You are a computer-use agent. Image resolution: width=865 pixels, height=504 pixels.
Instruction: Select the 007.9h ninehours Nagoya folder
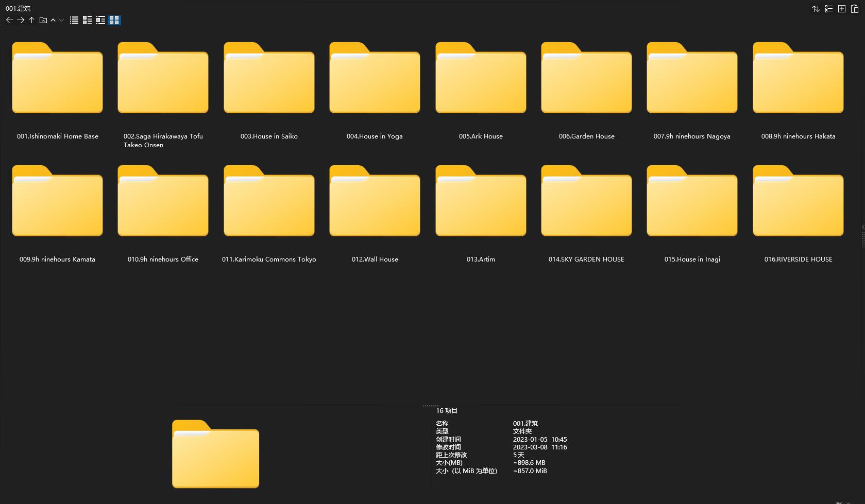coord(692,91)
